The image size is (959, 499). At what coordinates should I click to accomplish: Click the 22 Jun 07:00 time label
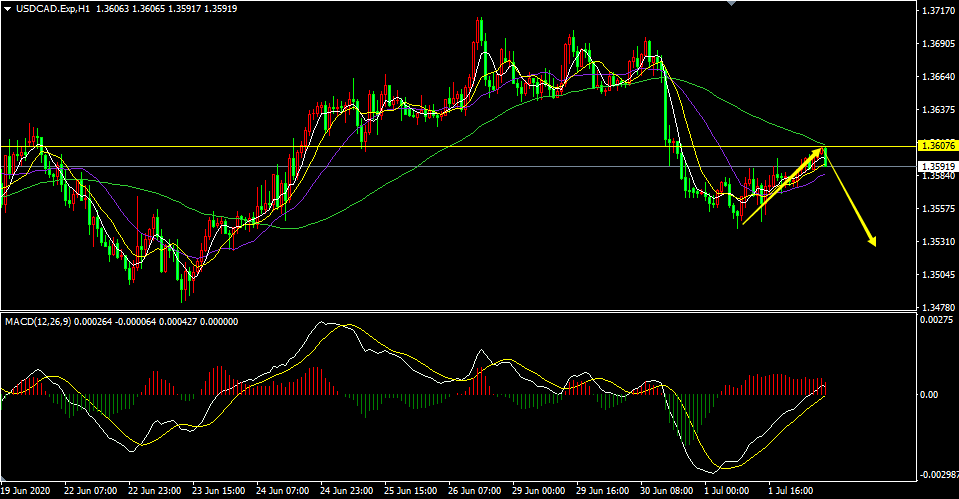[x=91, y=490]
